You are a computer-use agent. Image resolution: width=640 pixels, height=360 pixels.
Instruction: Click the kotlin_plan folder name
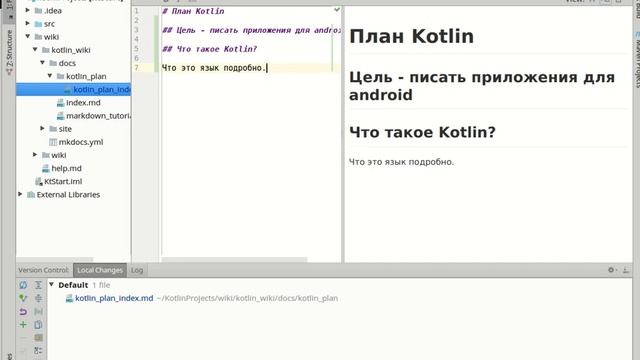coord(86,76)
